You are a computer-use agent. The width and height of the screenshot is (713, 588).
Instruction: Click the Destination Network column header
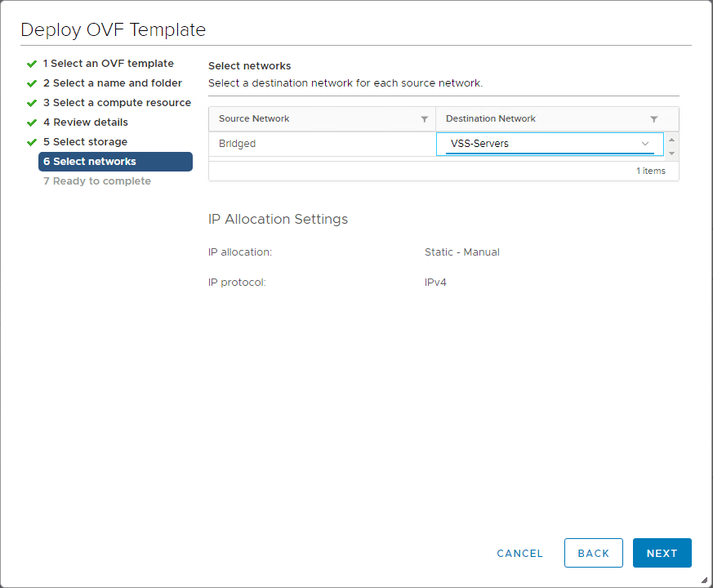491,119
